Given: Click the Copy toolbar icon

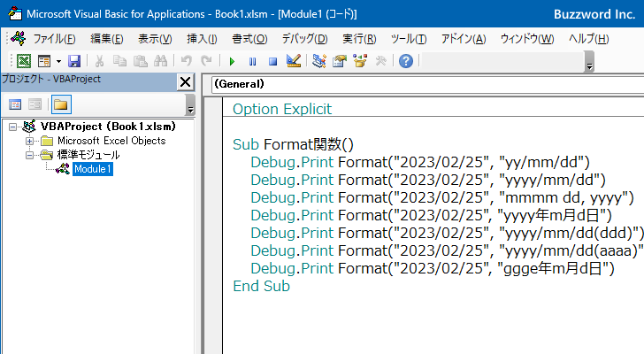Looking at the screenshot, I should coord(119,61).
